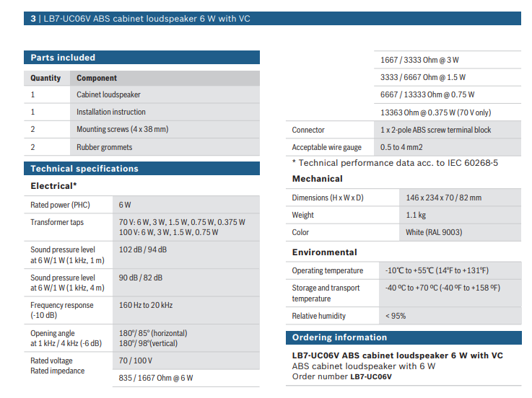Select the '70 V: 6 W, 3 W, 1.5 W...' taps line
This screenshot has height=398, width=532.
pos(182,222)
